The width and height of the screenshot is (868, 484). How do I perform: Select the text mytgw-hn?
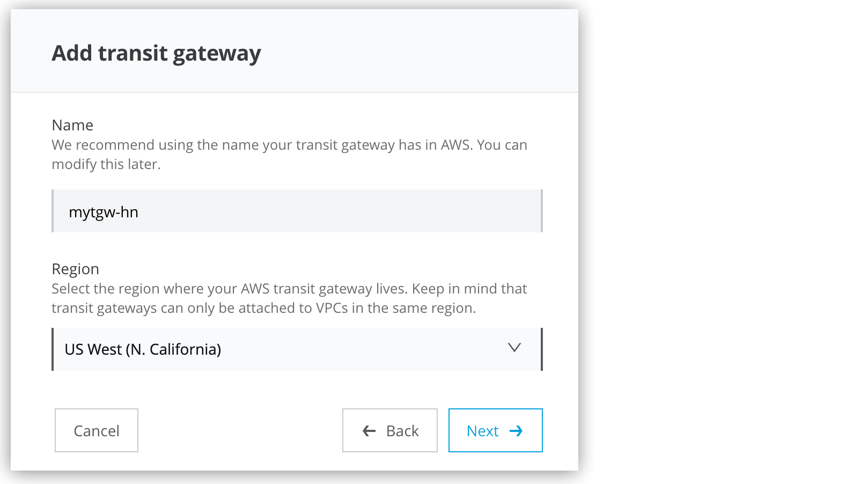[x=104, y=211]
